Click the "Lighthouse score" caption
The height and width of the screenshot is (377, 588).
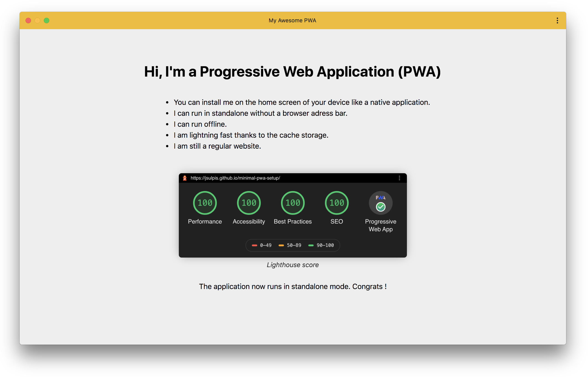point(293,265)
